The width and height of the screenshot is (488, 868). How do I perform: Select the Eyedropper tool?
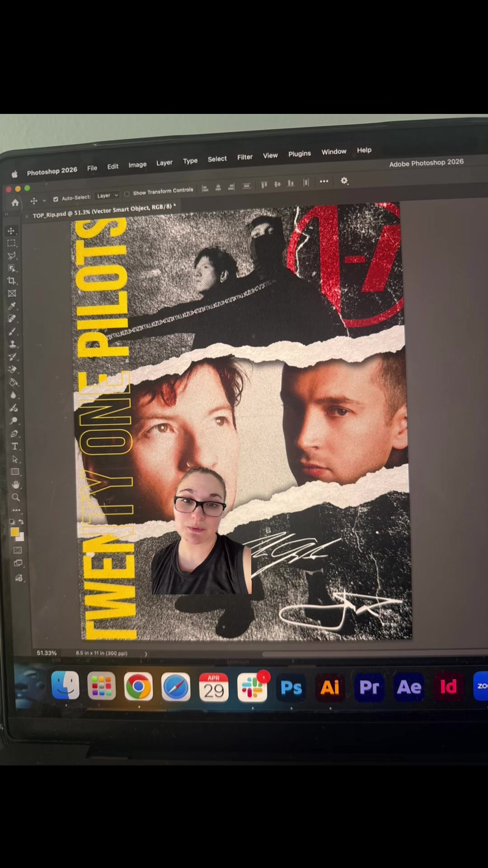[12, 306]
